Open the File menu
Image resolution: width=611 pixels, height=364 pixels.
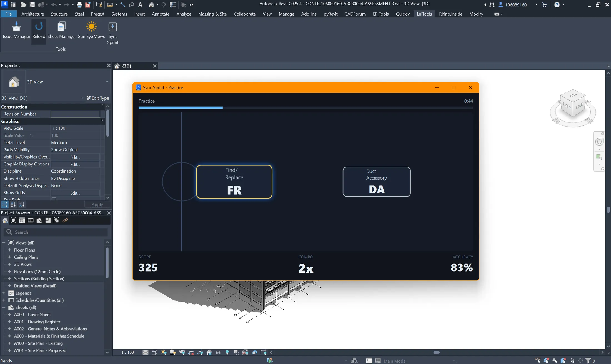pos(9,14)
